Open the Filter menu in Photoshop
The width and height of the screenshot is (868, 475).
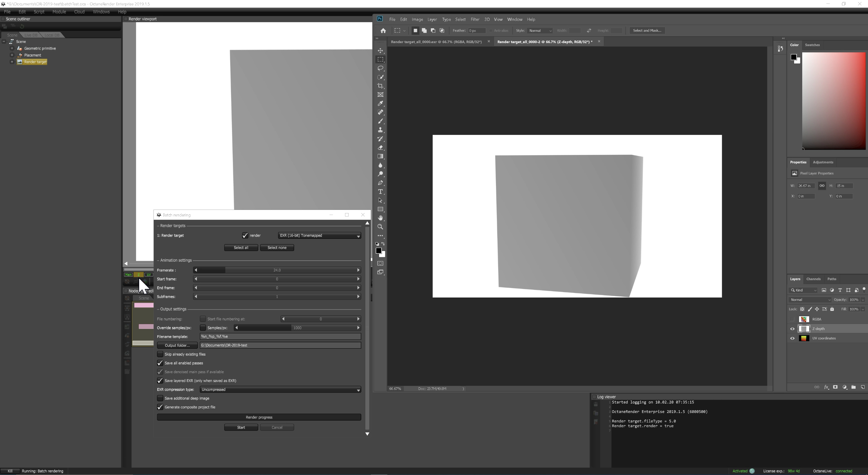(475, 19)
